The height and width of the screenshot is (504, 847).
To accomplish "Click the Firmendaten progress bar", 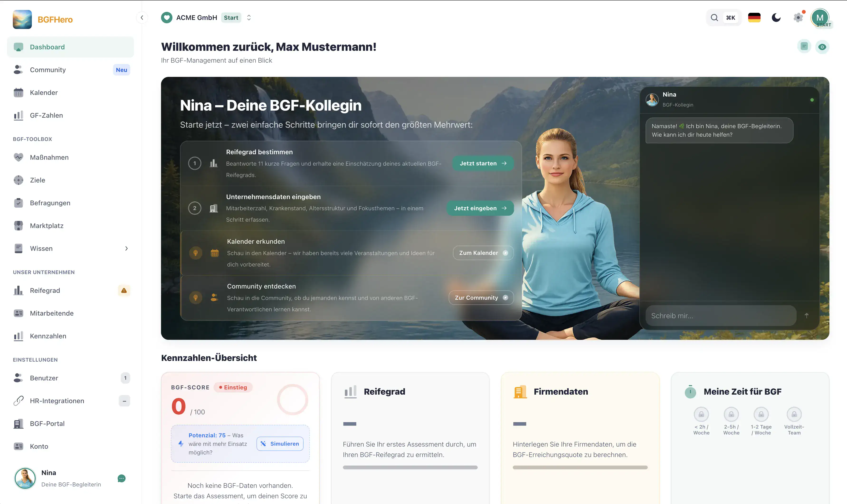I will click(x=580, y=467).
